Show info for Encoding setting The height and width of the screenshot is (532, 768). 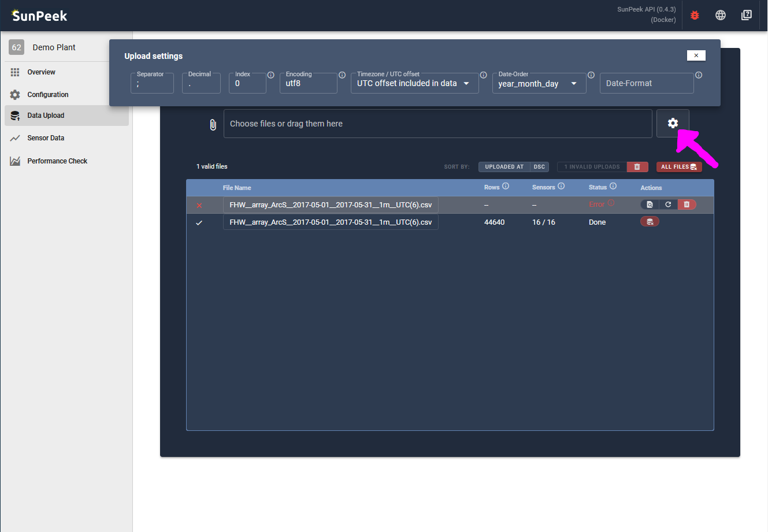(x=342, y=75)
